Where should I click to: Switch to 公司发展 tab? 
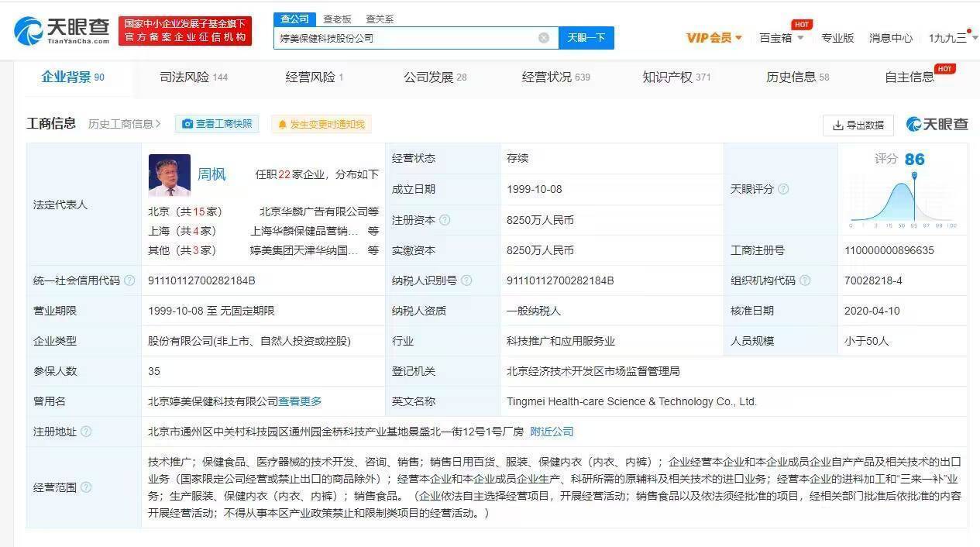(x=435, y=77)
